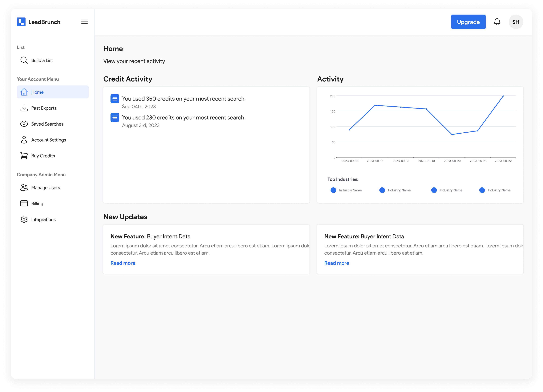Click the Integrations gear icon

(24, 219)
